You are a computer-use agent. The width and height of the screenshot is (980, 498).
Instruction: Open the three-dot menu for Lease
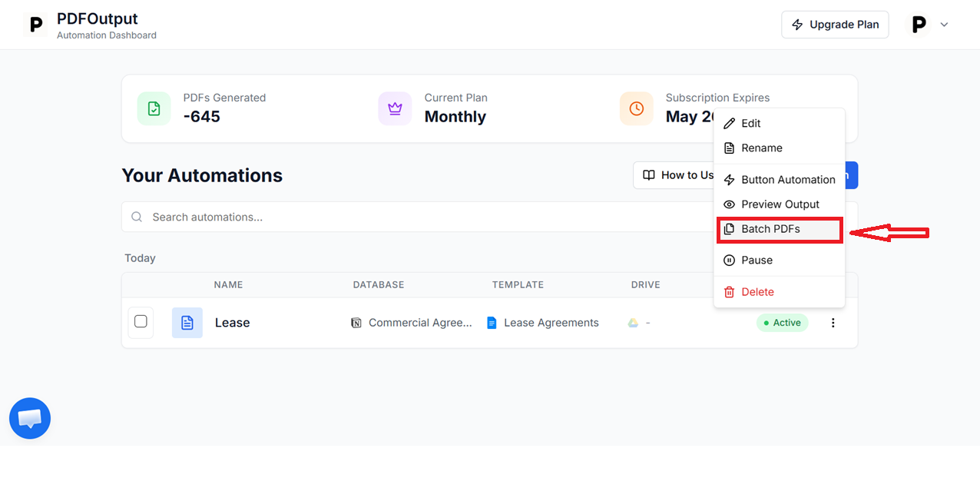coord(833,323)
